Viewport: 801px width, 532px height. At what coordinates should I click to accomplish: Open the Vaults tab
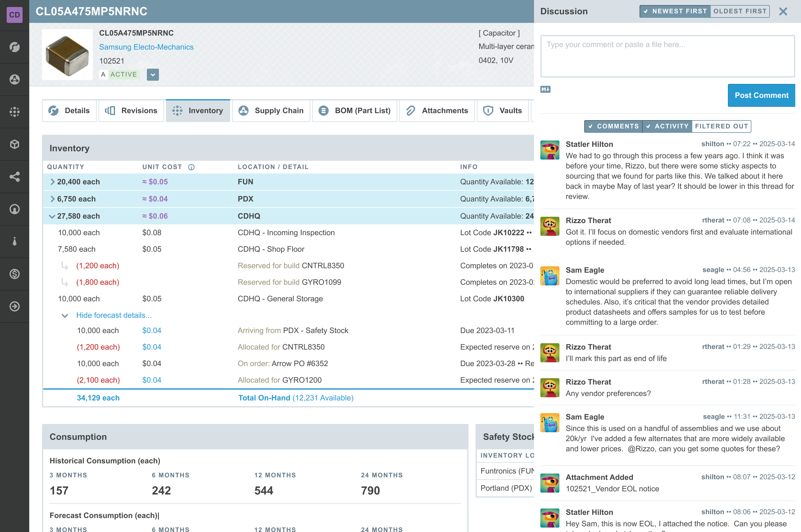(x=503, y=111)
